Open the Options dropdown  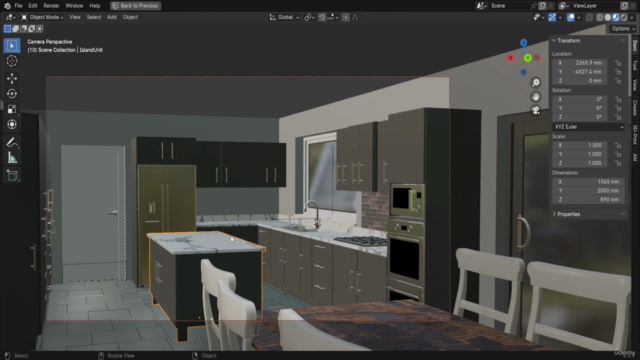tap(623, 29)
